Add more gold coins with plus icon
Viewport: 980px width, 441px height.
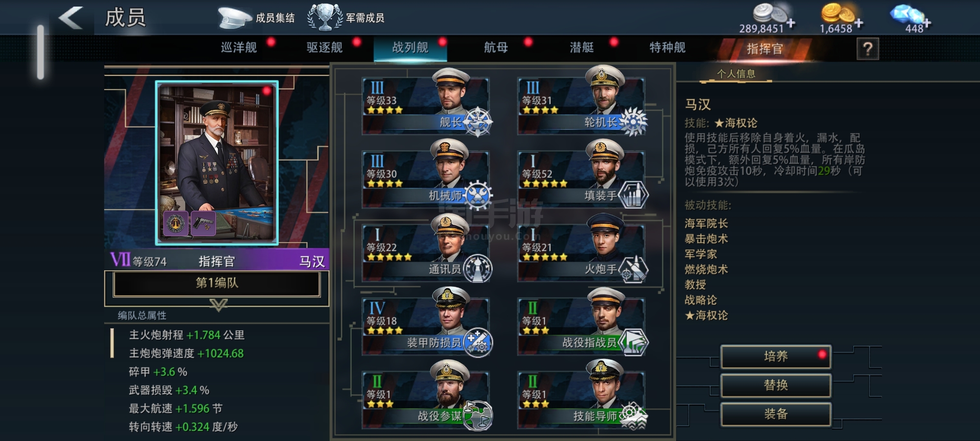pyautogui.click(x=859, y=23)
